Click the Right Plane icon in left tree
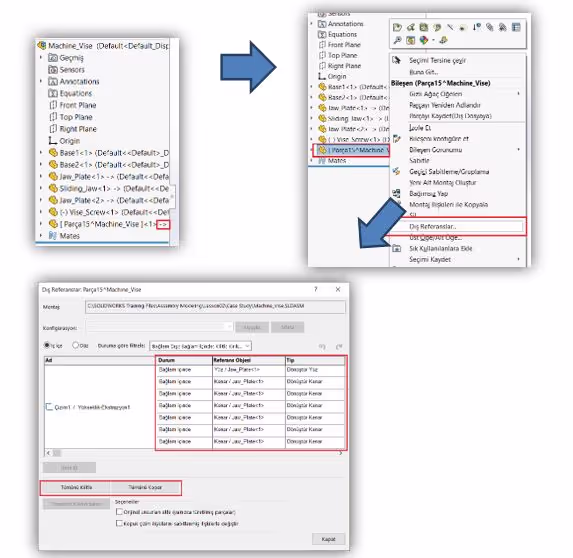573x558 pixels. 53,129
